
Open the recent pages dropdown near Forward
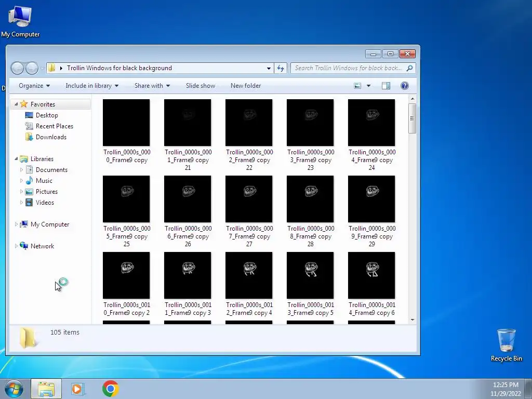point(42,68)
